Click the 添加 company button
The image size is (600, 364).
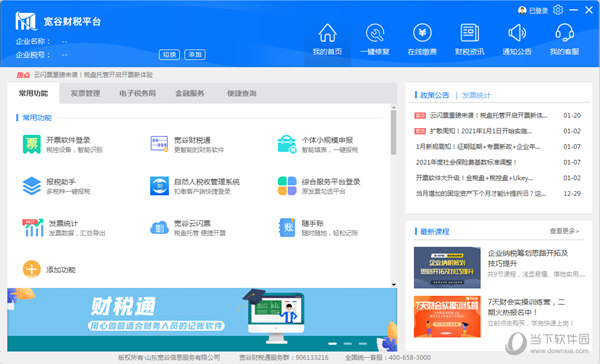coord(195,55)
